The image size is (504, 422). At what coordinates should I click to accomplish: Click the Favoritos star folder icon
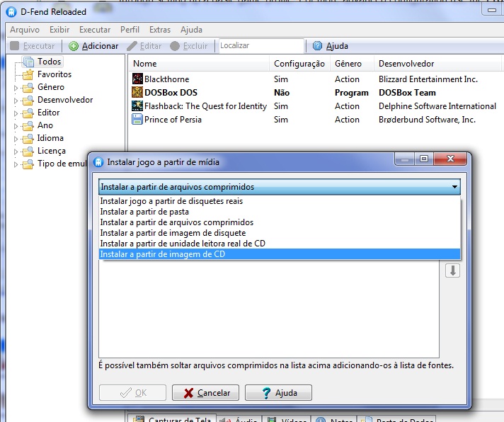[28, 74]
